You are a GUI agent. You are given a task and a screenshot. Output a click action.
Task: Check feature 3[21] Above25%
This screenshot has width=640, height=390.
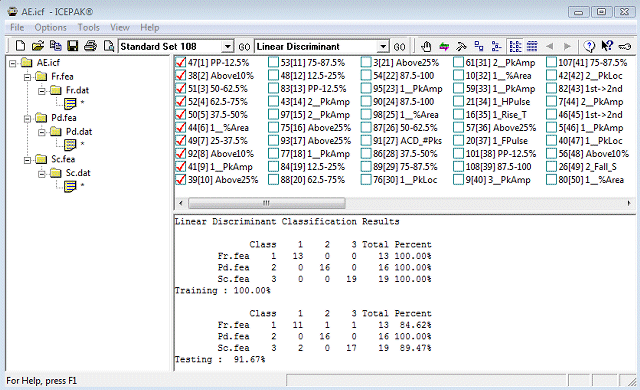pyautogui.click(x=366, y=62)
